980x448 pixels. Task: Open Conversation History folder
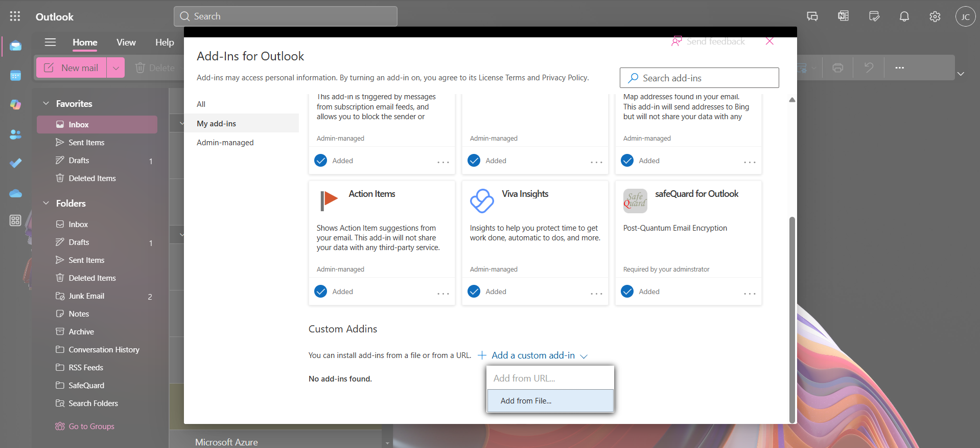click(x=97, y=349)
